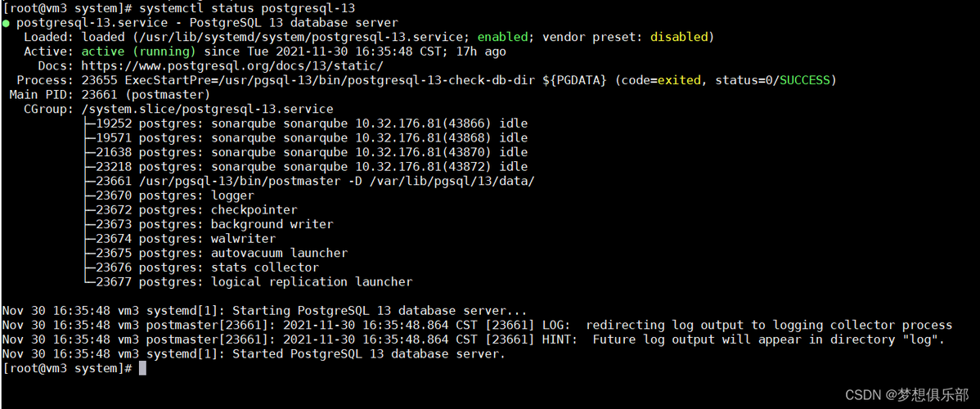Click the green active status dot
This screenshot has height=409, width=980.
click(6, 23)
